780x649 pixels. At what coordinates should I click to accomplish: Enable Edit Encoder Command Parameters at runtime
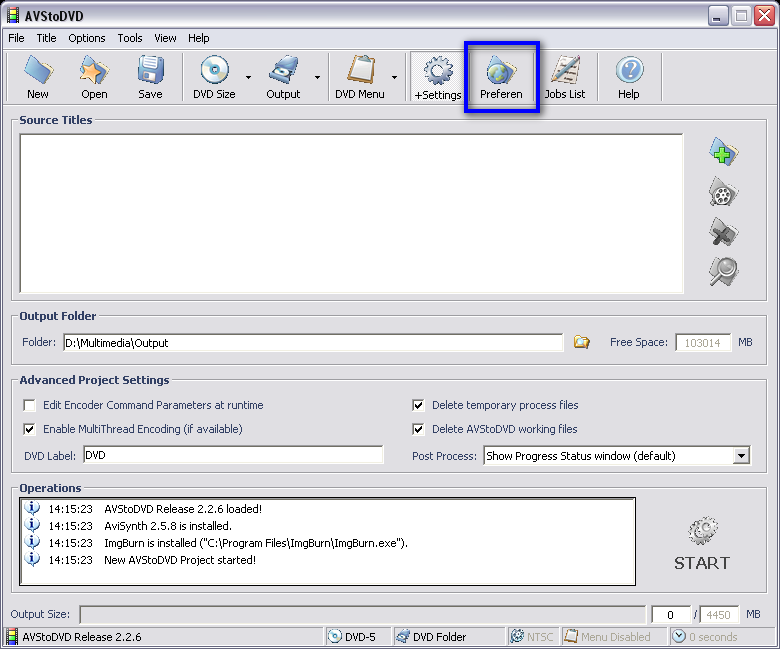coord(29,405)
